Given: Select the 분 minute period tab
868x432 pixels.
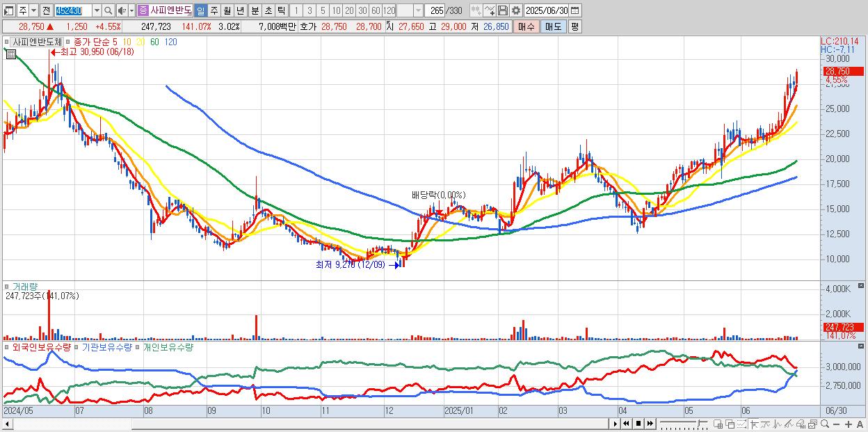Looking at the screenshot, I should [255, 10].
